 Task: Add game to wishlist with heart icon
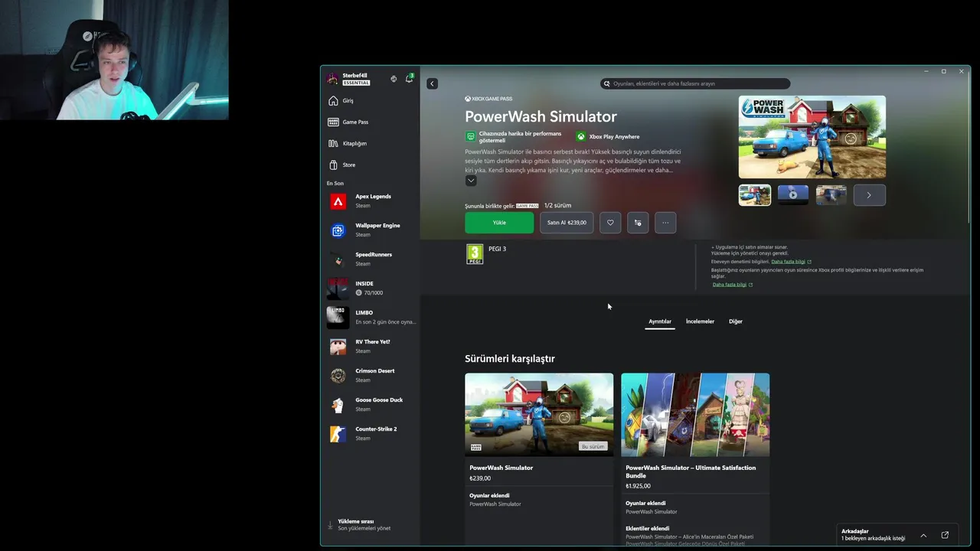point(610,223)
